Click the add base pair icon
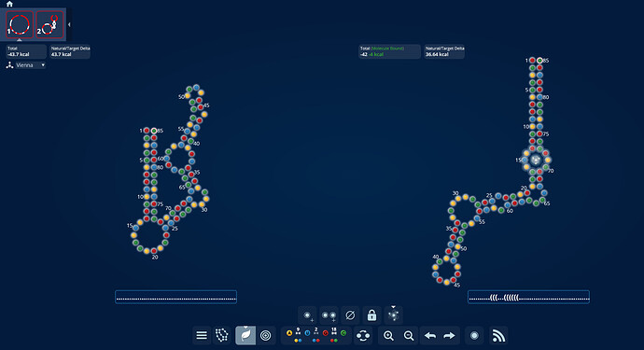644x350 pixels. (x=329, y=315)
